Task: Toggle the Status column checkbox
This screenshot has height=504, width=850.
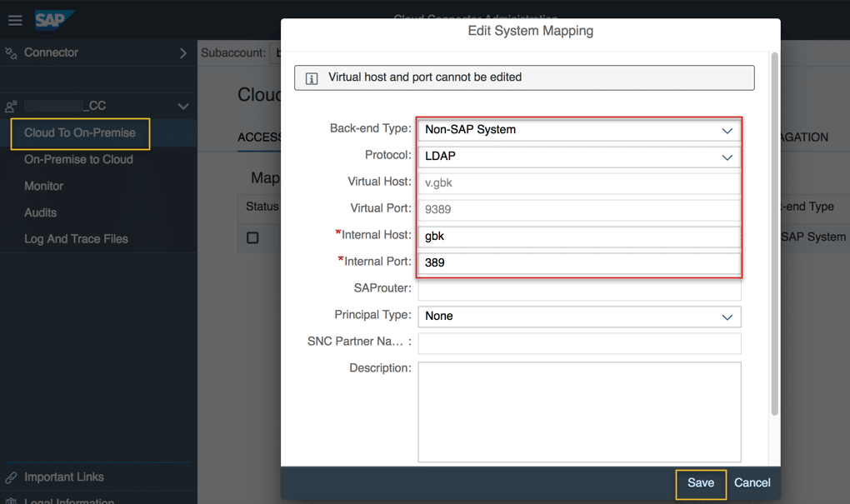Action: pyautogui.click(x=252, y=237)
